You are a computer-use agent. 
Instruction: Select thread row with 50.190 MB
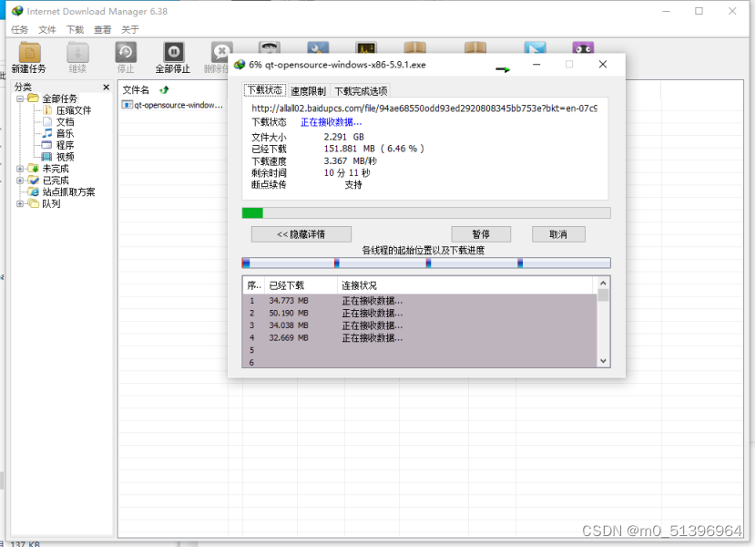coord(420,313)
